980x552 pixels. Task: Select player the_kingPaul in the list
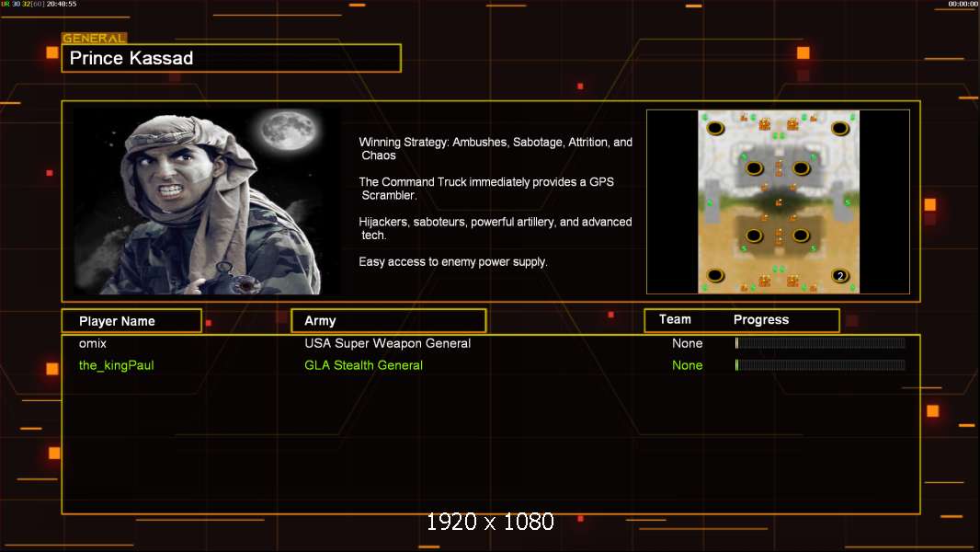pos(116,365)
